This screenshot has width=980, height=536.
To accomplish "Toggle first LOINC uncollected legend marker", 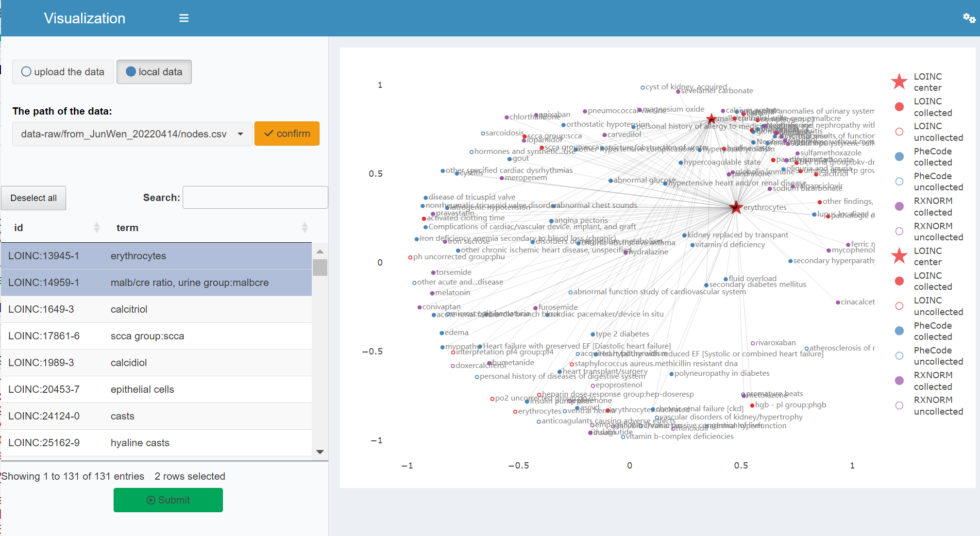I will 899,132.
